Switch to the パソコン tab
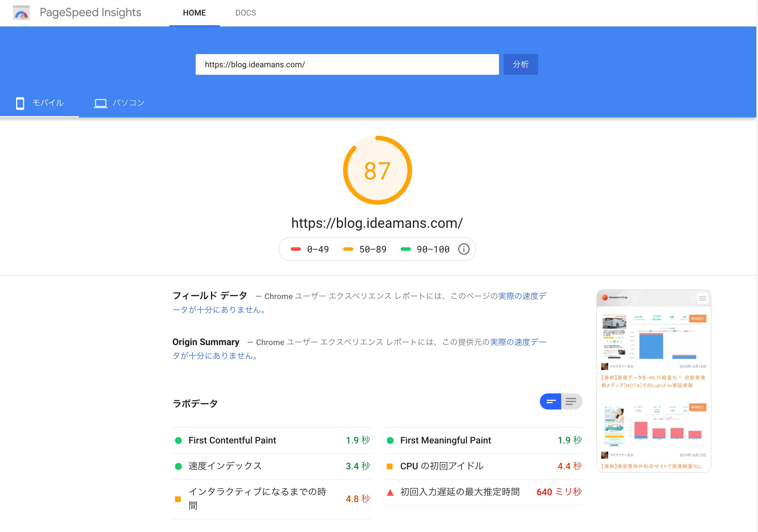 coord(119,103)
